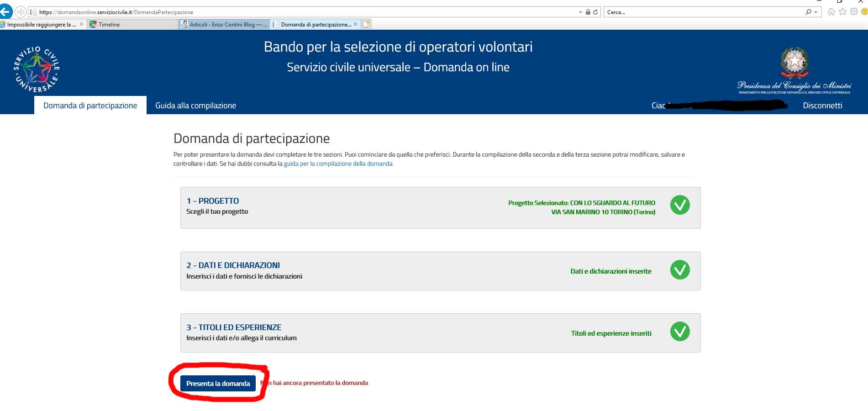Open the search provider dropdown arrow
This screenshot has height=411, width=868.
(x=815, y=12)
